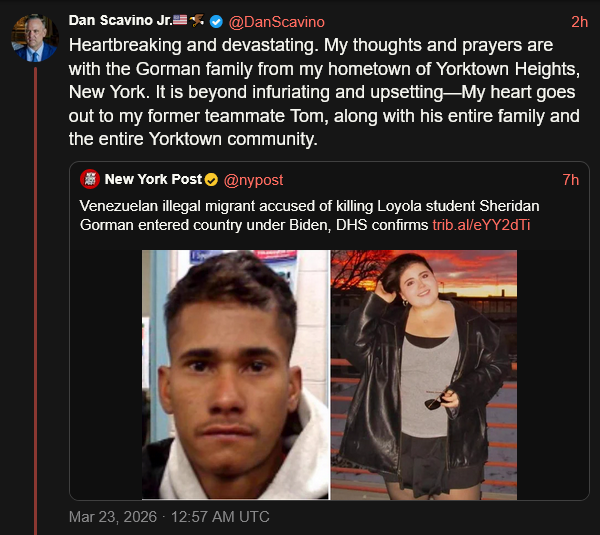Click the blue verified badge beside Dan Scavino
600x535 pixels.
pyautogui.click(x=217, y=21)
